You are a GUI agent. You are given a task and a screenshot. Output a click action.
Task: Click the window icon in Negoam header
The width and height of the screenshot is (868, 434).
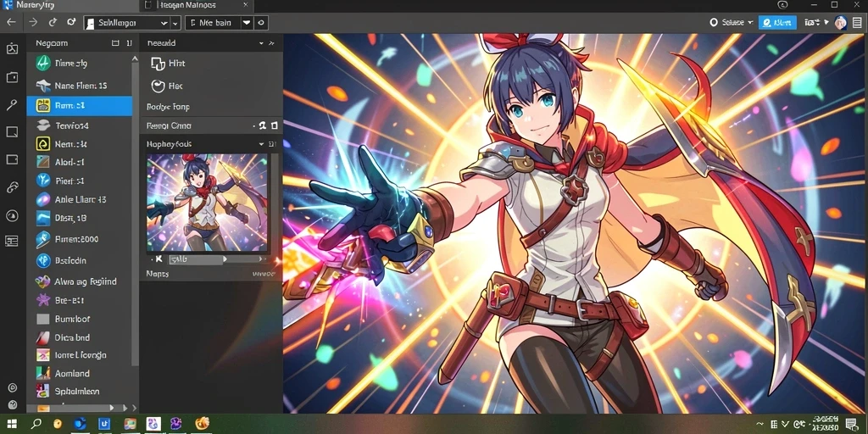[x=115, y=42]
